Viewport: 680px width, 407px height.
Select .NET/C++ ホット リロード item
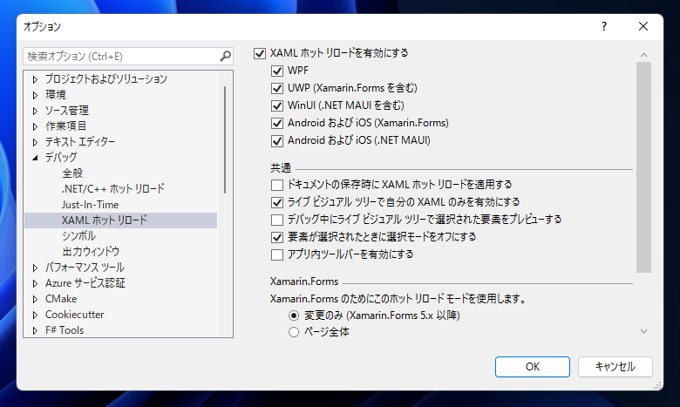[x=113, y=189]
